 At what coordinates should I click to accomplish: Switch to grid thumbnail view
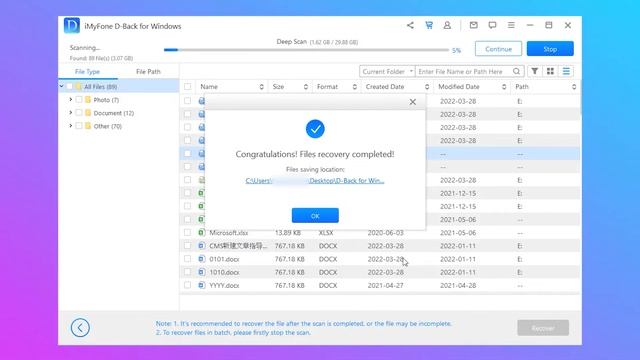550,71
